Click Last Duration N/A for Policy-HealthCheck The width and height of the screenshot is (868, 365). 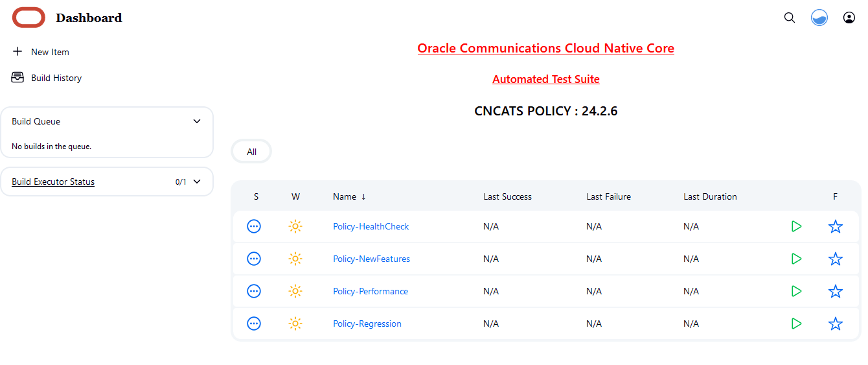point(691,226)
